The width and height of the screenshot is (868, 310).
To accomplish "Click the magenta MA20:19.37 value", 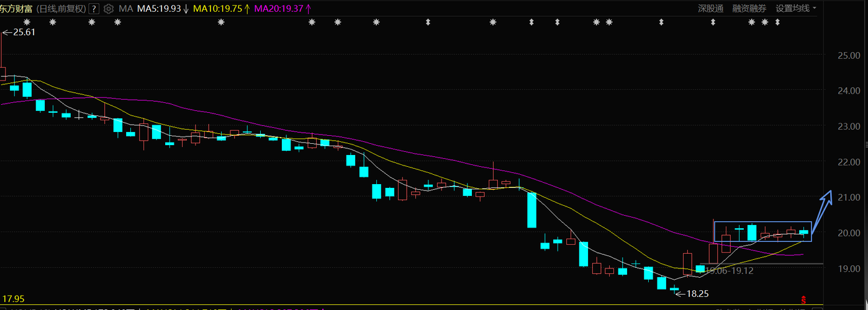I will (x=279, y=9).
